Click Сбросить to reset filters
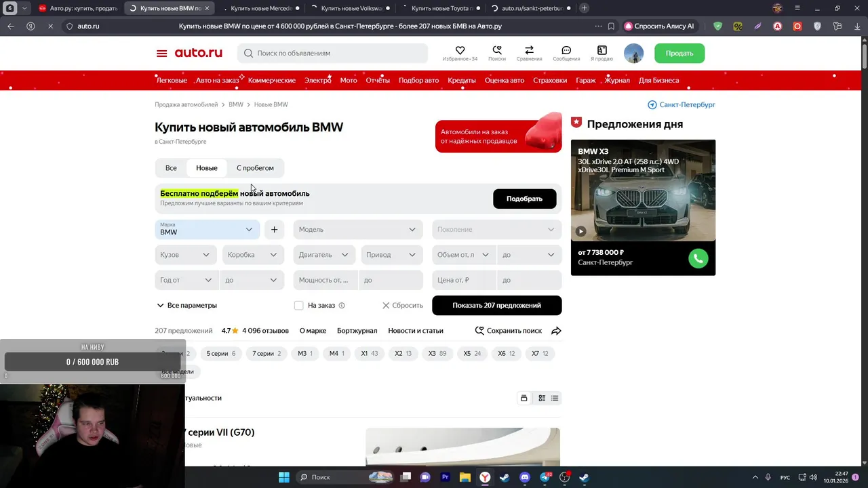 (403, 306)
